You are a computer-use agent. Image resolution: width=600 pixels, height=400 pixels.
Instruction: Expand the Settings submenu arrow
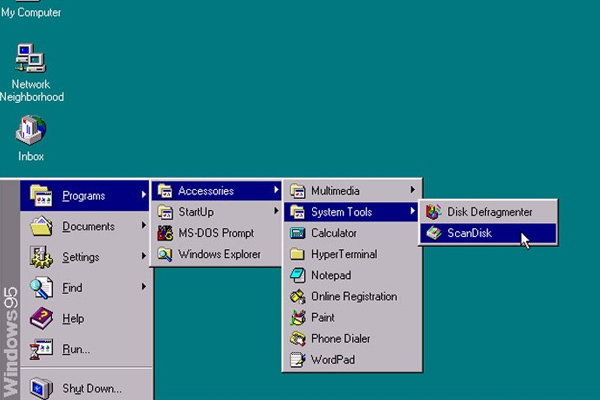coord(143,256)
